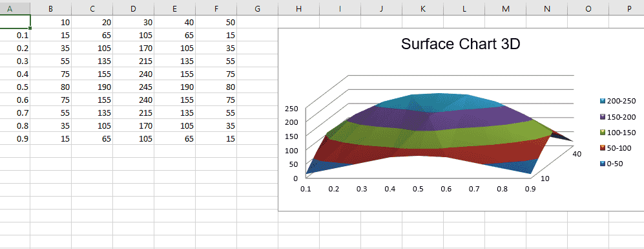This screenshot has height=249, width=644.
Task: Select column header J
Action: (381, 8)
